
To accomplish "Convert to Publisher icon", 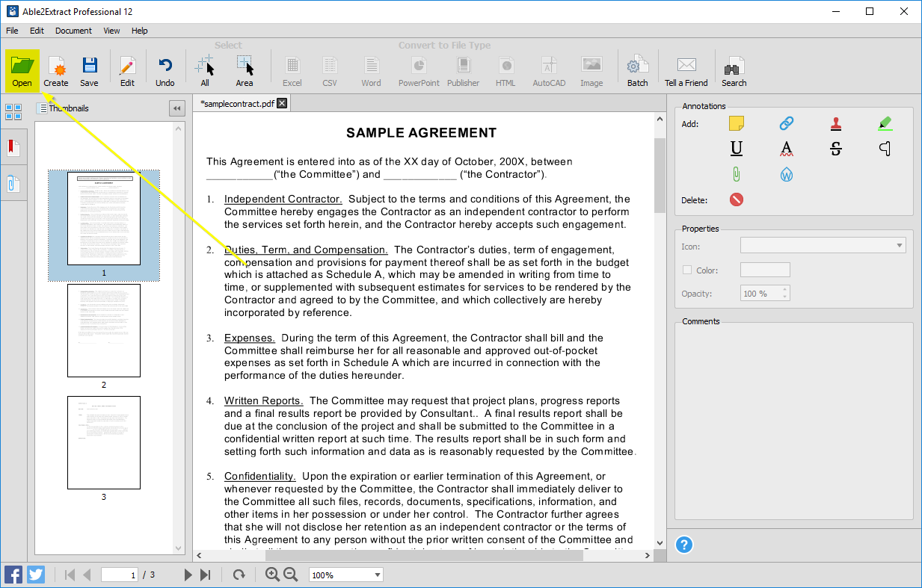I will click(x=464, y=71).
